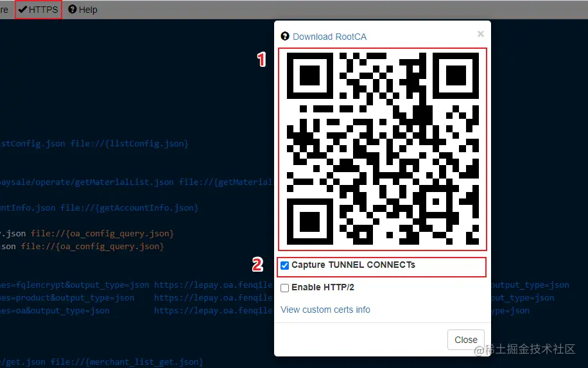The image size is (588, 368).
Task: Open the HTTPS menu item
Action: 39,10
